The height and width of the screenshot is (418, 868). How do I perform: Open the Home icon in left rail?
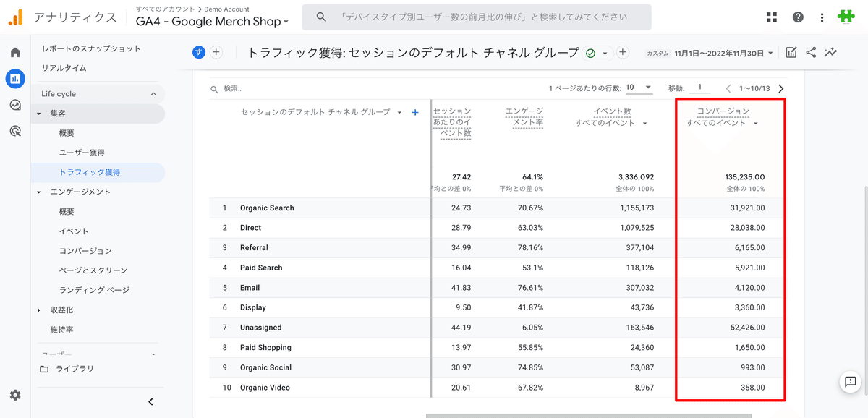tap(15, 53)
